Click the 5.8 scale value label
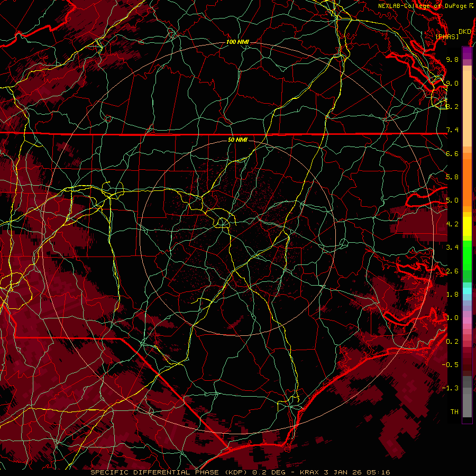Viewport: 476px width, 476px height. coord(452,177)
